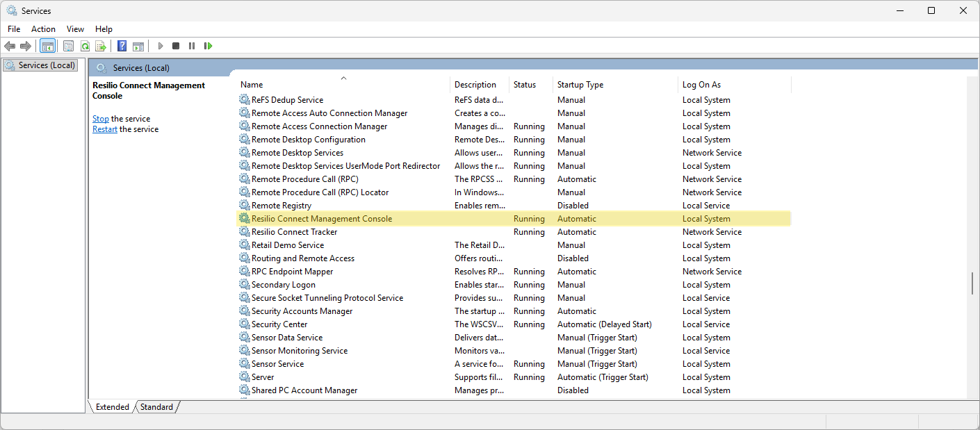
Task: Switch to the Standard tab
Action: click(156, 407)
